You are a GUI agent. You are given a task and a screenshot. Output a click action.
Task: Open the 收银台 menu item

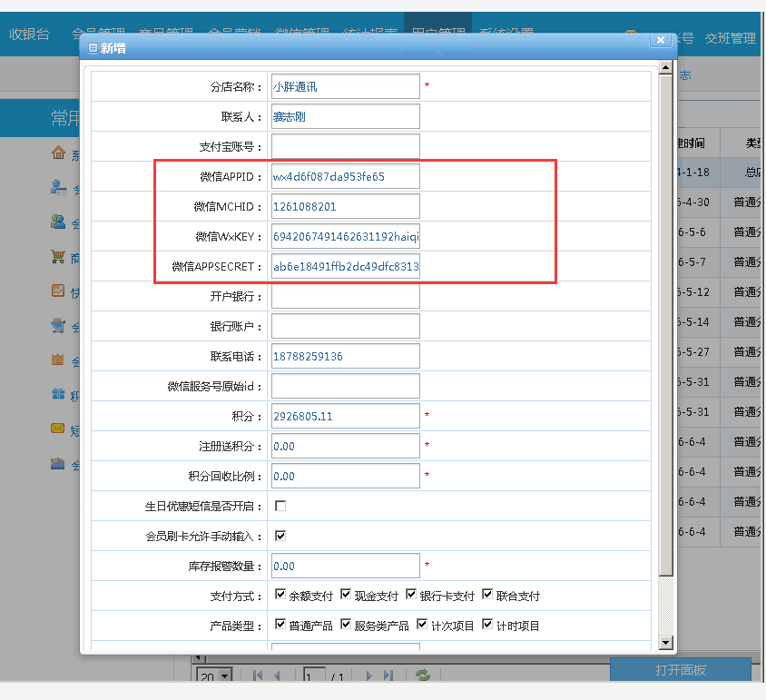point(30,35)
